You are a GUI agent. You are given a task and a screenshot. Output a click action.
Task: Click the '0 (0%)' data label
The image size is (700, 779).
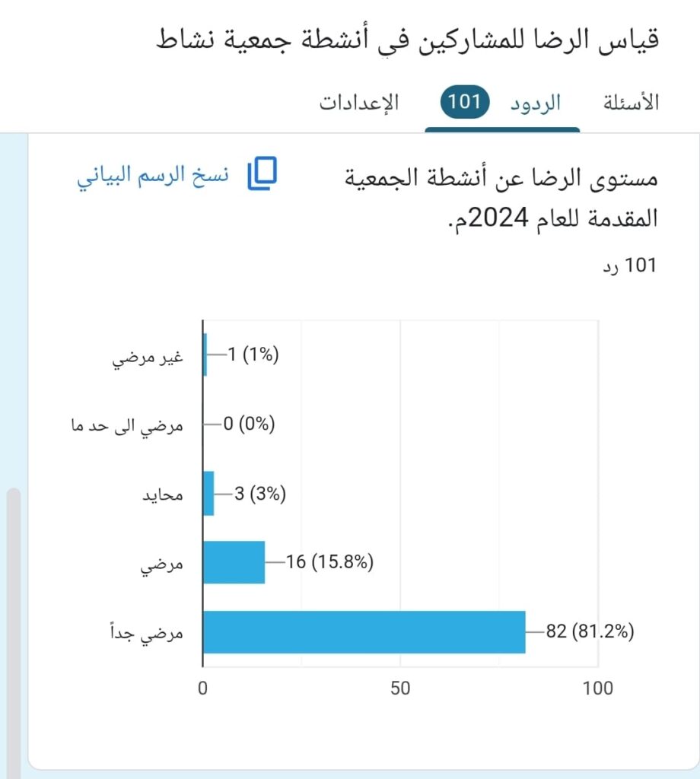pos(249,424)
